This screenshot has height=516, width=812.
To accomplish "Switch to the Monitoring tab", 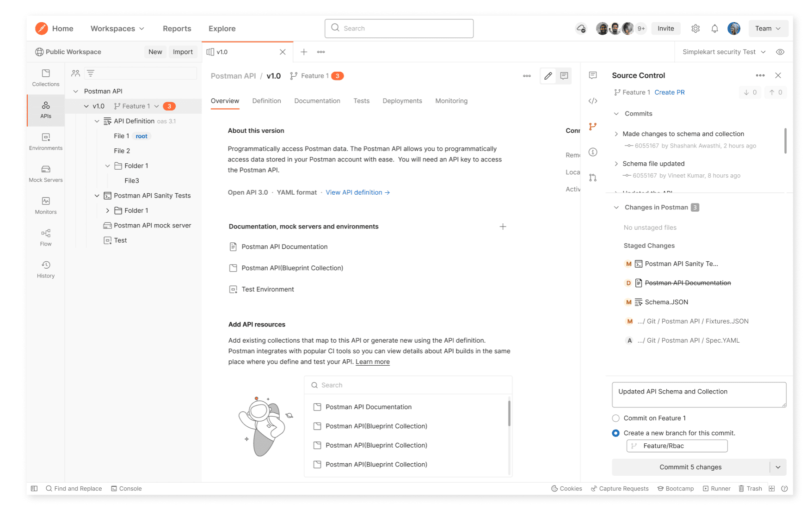I will (451, 101).
